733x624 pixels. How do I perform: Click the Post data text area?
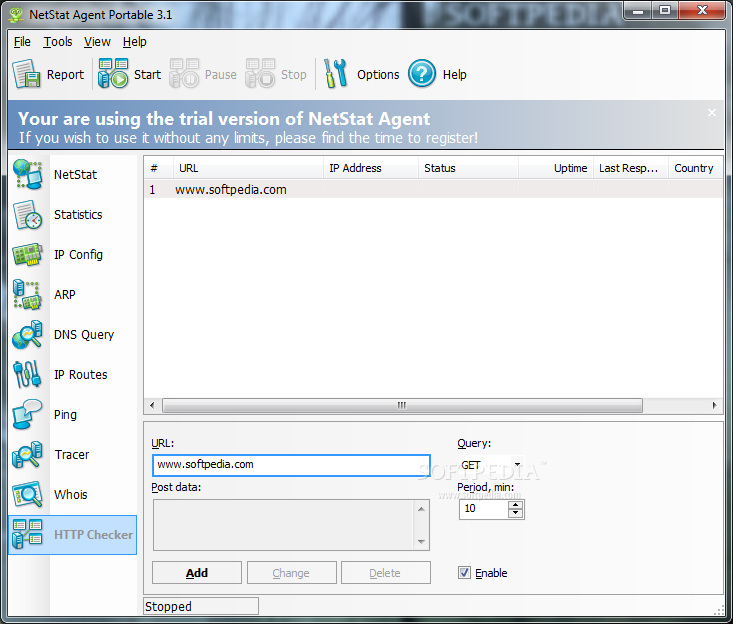click(284, 524)
